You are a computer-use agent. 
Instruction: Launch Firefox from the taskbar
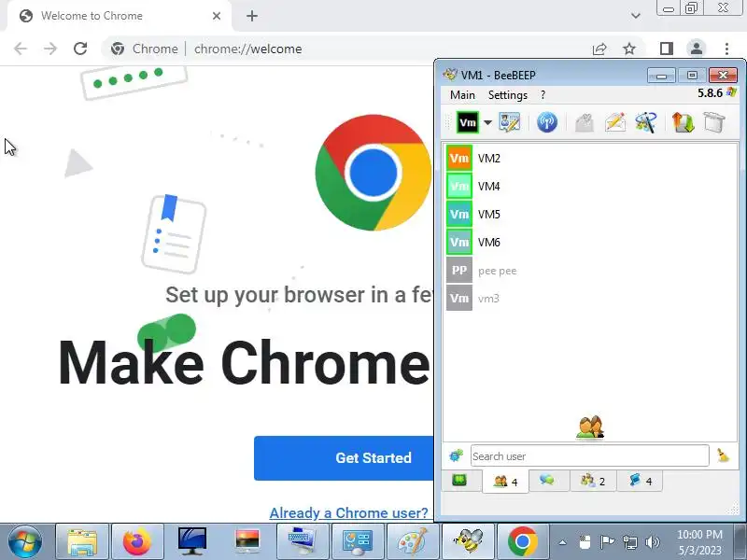pos(137,541)
